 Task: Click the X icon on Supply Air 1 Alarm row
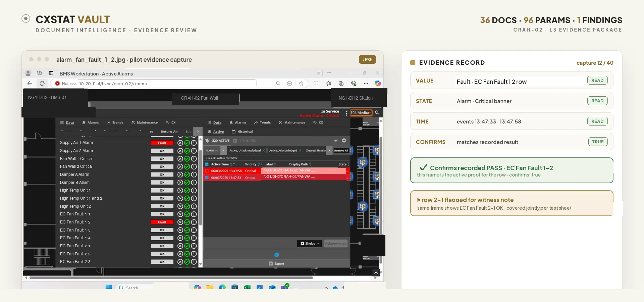(180, 143)
